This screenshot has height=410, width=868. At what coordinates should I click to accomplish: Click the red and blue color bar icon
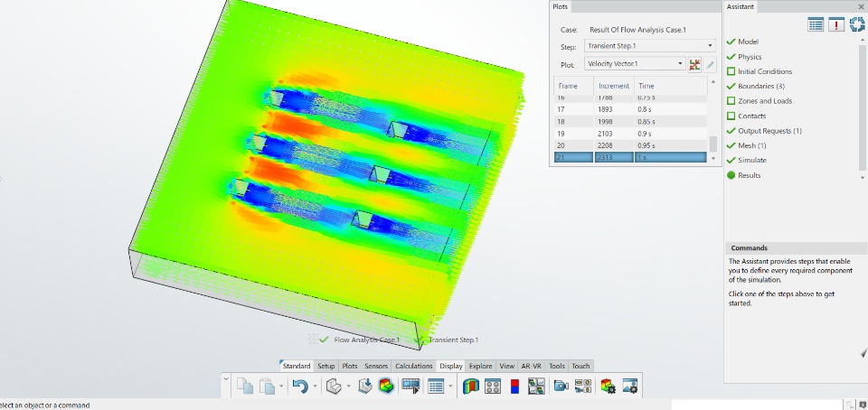point(514,386)
